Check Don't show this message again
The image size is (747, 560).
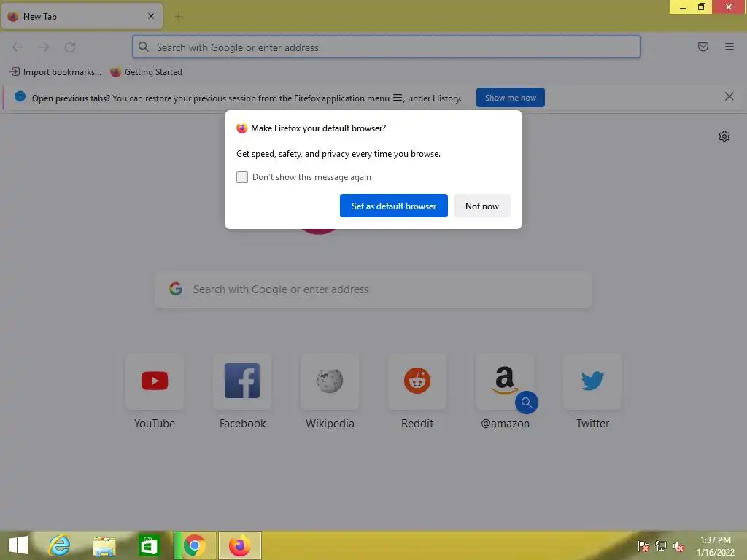coord(242,177)
